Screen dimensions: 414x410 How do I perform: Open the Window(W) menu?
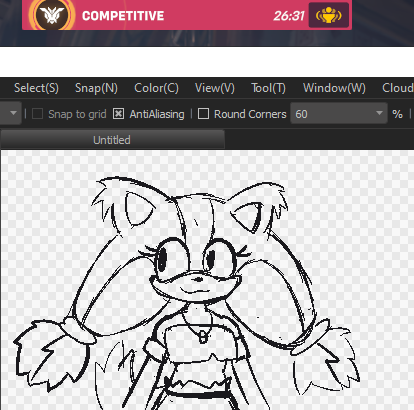(334, 88)
